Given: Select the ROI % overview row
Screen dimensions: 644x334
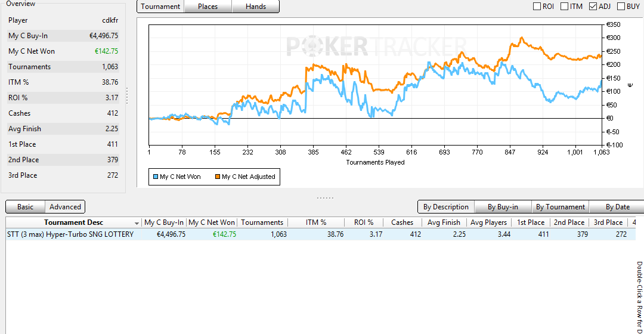Looking at the screenshot, I should [x=63, y=98].
